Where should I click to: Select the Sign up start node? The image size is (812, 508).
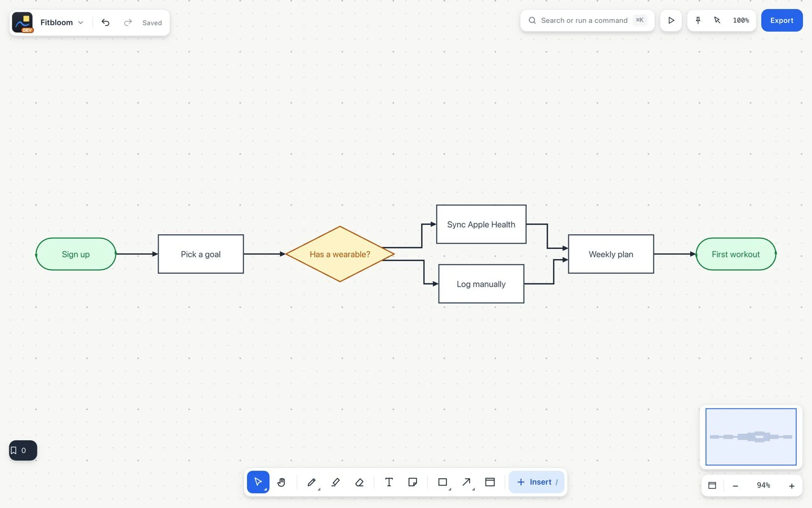click(76, 254)
